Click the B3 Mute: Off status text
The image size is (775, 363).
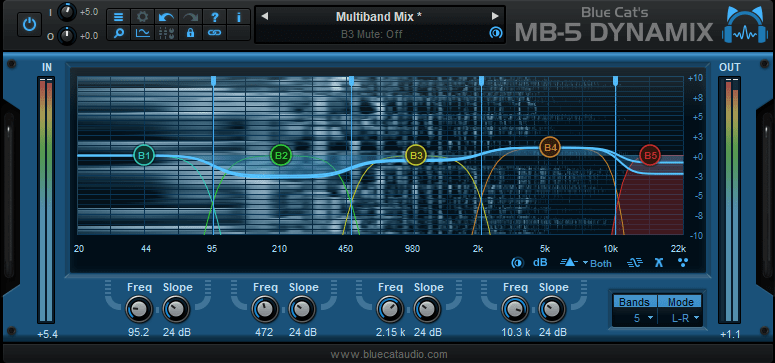click(x=372, y=34)
